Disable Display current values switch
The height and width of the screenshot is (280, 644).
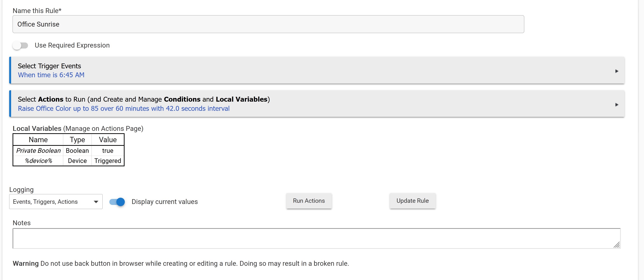click(117, 202)
